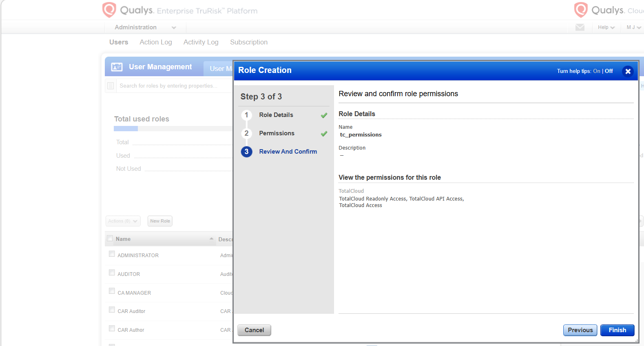
Task: Tick the CAR Author role checkbox
Action: (x=112, y=328)
